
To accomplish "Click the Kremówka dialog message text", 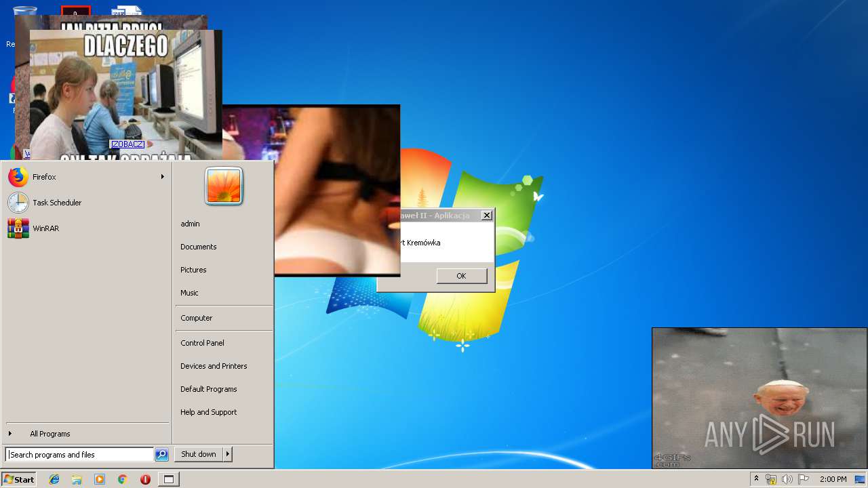I will [420, 243].
